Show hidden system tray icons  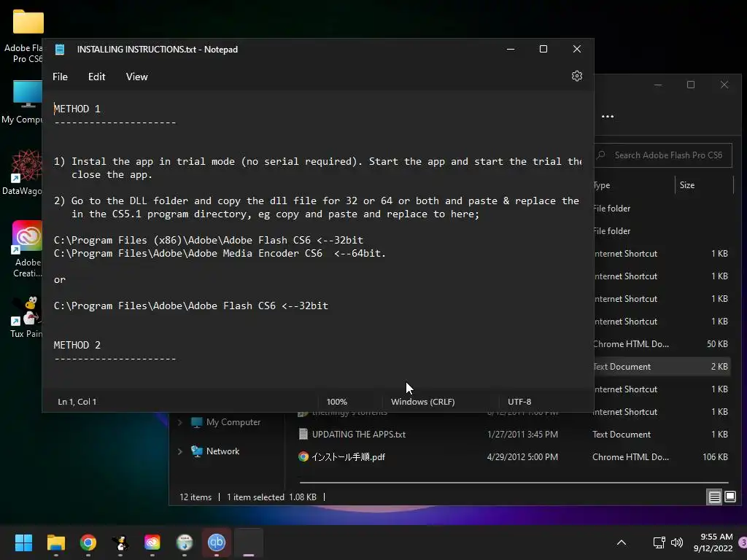coord(622,542)
